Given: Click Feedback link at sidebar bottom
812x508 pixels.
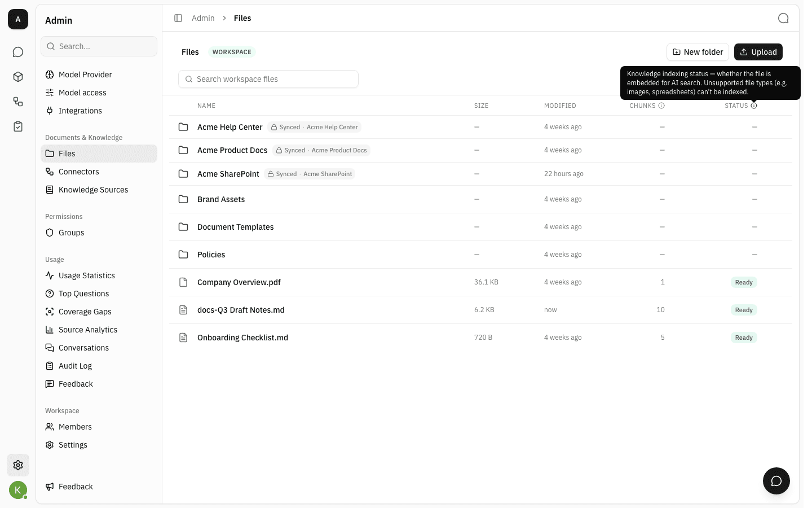Looking at the screenshot, I should 99,487.
